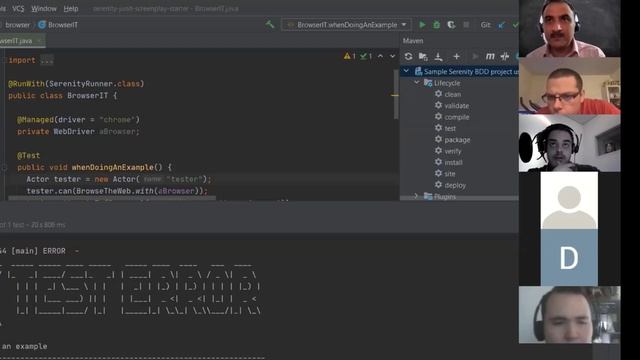Add Maven project with plus icon
The height and width of the screenshot is (360, 640).
(456, 56)
